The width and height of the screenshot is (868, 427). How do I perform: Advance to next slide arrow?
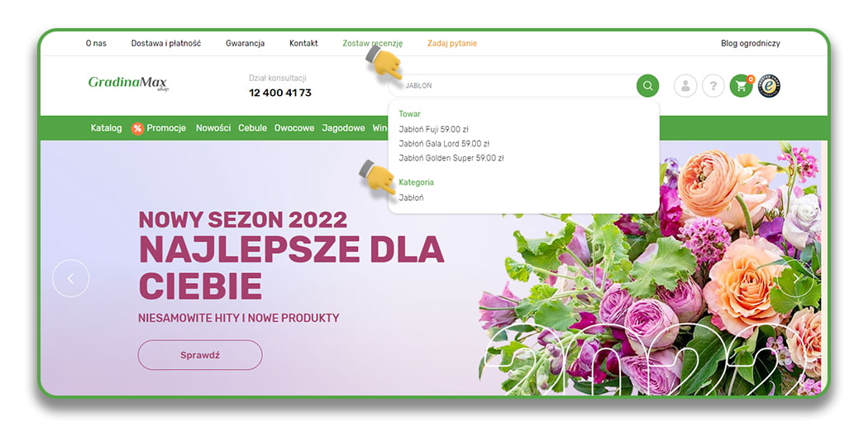796,279
